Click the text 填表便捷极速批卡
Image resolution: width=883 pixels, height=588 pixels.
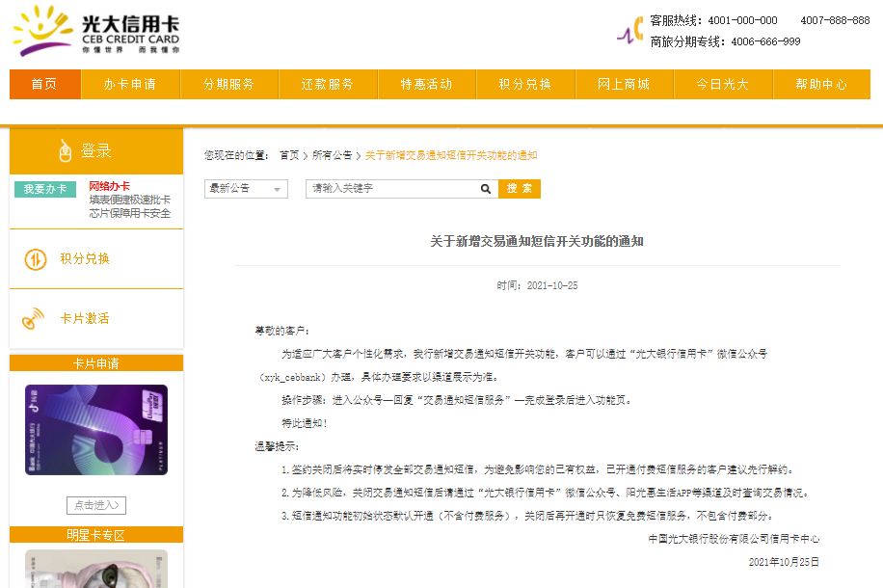[x=129, y=200]
